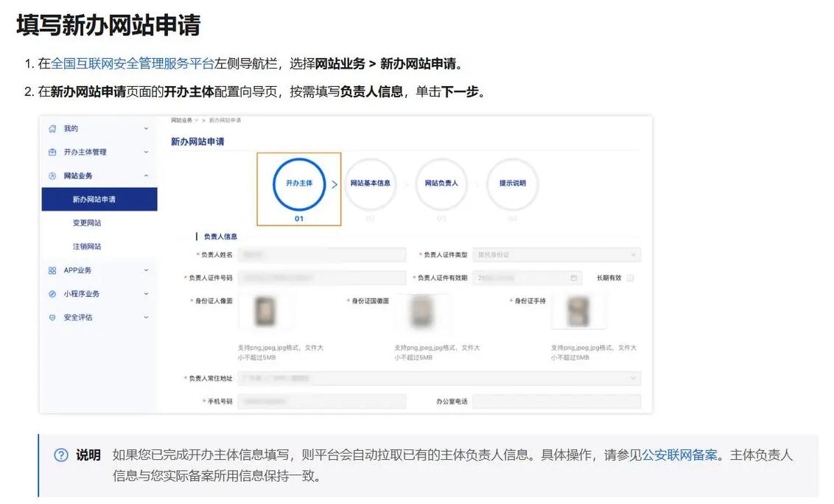
Task: Click the 负责人姓名 input field
Action: click(x=322, y=255)
